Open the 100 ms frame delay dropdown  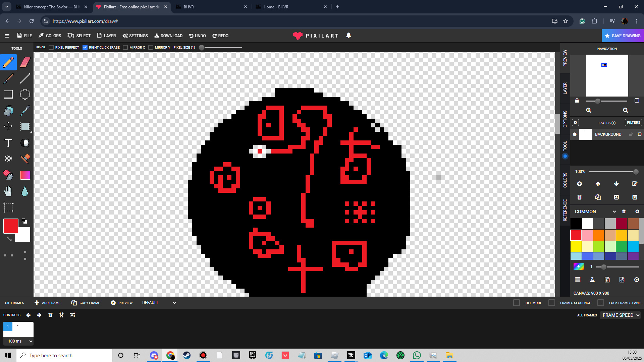pyautogui.click(x=18, y=341)
